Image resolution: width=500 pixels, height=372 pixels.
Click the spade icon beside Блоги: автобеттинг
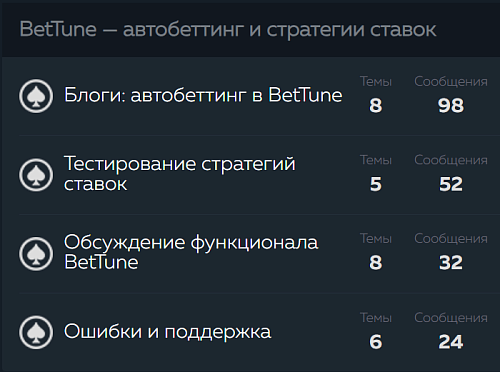(36, 96)
